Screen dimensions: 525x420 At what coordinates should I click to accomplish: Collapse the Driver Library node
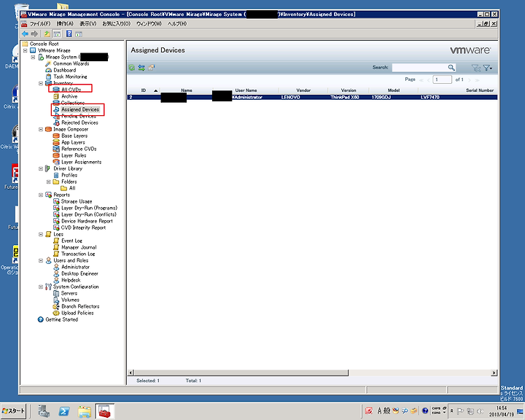(x=41, y=169)
